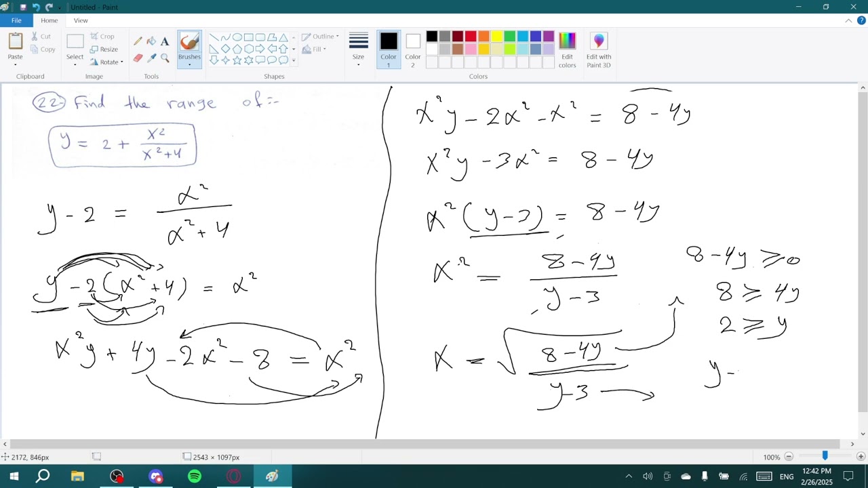Select the Eraser tool

pos(138,58)
